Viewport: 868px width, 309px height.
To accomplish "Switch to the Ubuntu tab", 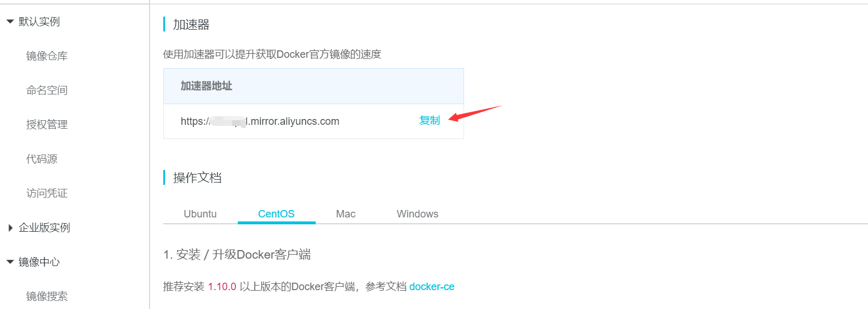I will (201, 214).
